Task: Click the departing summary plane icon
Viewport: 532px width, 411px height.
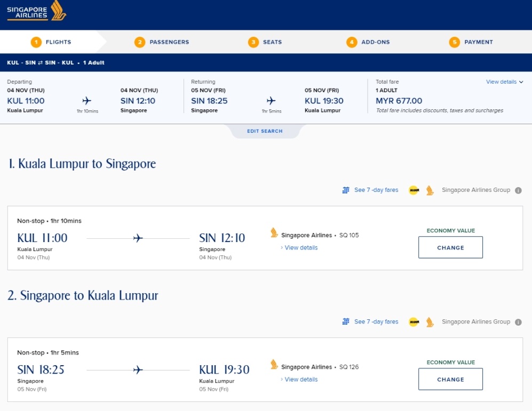Action: pos(87,101)
